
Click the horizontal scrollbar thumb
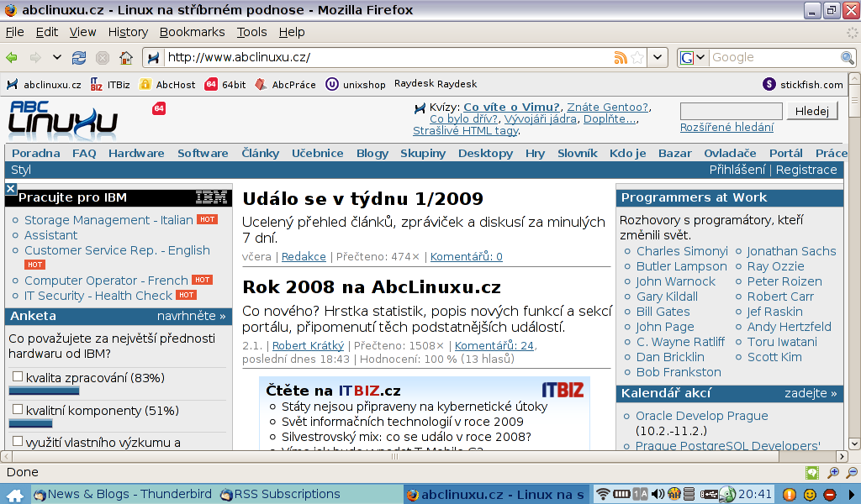pyautogui.click(x=395, y=456)
